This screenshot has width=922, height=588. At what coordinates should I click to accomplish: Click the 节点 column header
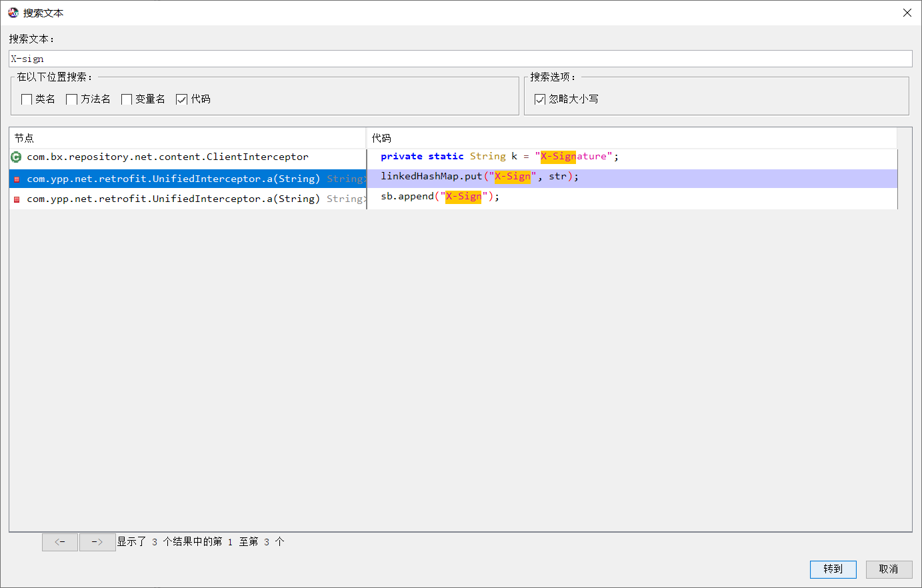187,138
